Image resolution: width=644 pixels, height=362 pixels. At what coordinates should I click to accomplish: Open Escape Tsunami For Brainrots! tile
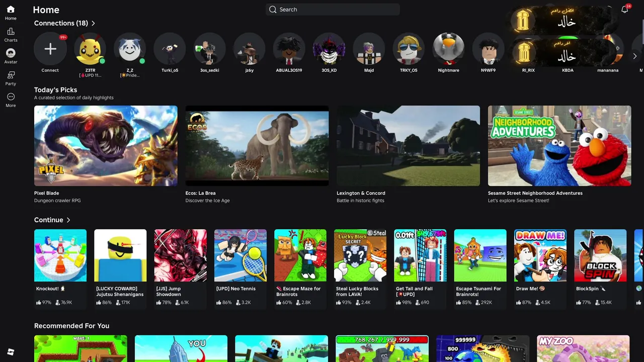tap(480, 255)
